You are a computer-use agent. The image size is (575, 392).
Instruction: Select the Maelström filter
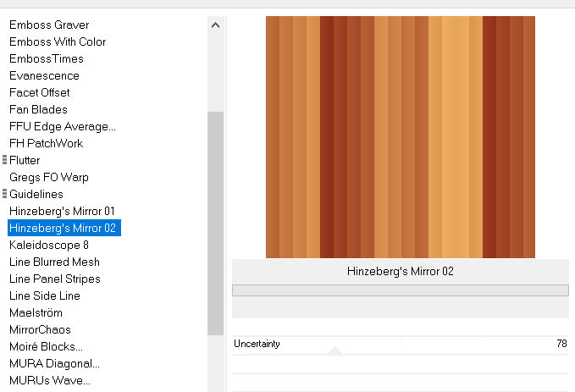[x=36, y=312]
